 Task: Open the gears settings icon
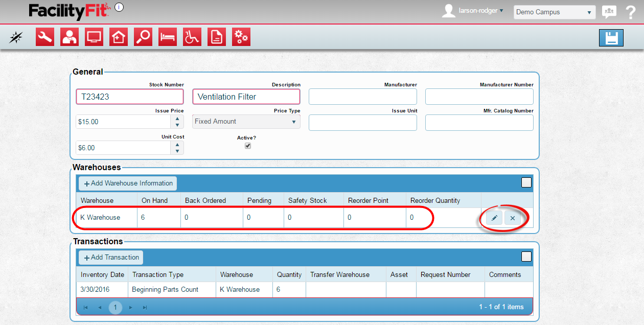241,37
